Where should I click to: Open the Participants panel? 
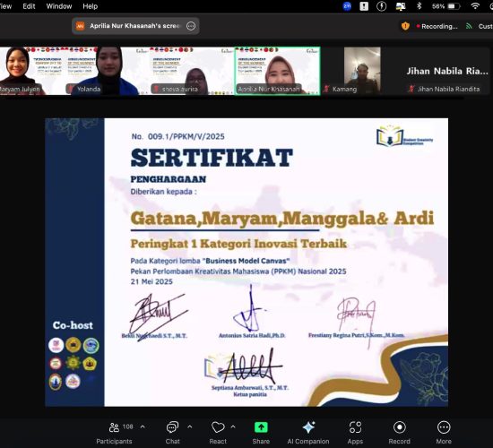(114, 433)
